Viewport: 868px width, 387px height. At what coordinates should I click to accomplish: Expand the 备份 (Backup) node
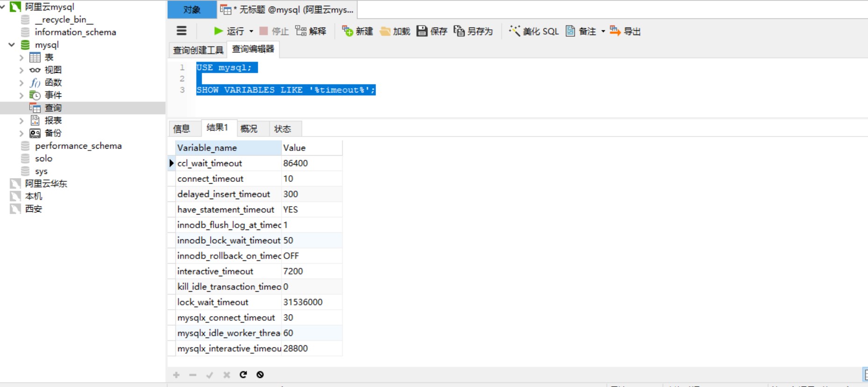pyautogui.click(x=22, y=133)
